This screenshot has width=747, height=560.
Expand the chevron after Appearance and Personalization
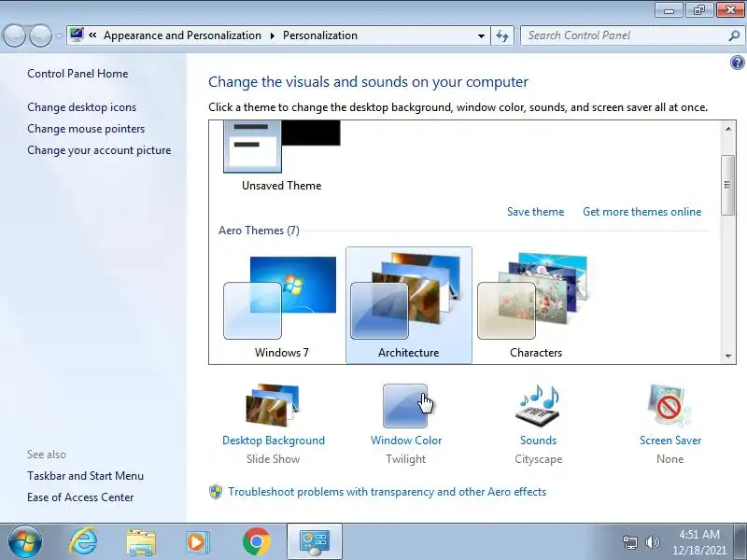point(272,35)
